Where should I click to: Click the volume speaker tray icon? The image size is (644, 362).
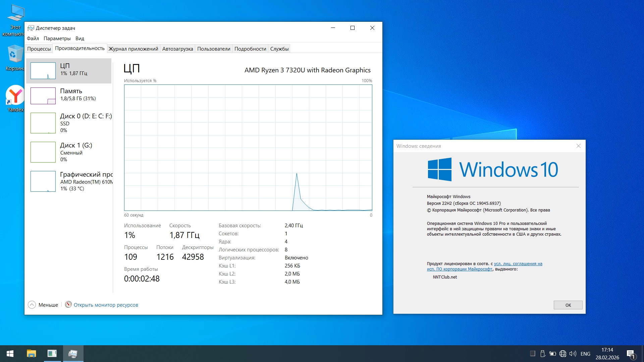pyautogui.click(x=573, y=354)
